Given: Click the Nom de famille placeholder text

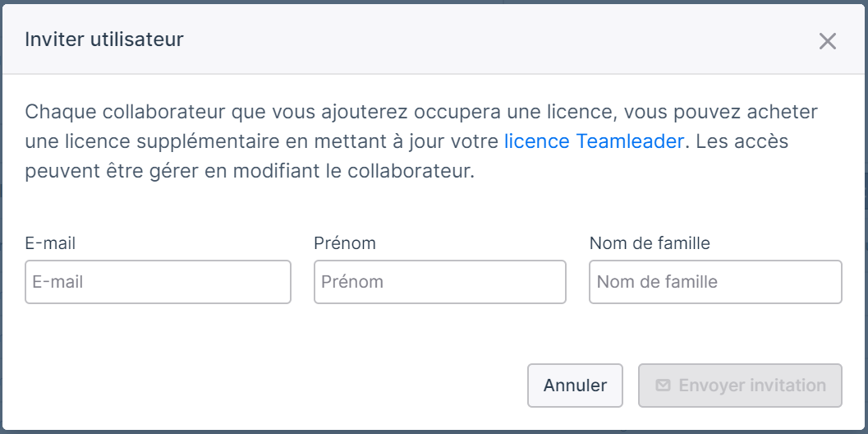Looking at the screenshot, I should tap(657, 282).
